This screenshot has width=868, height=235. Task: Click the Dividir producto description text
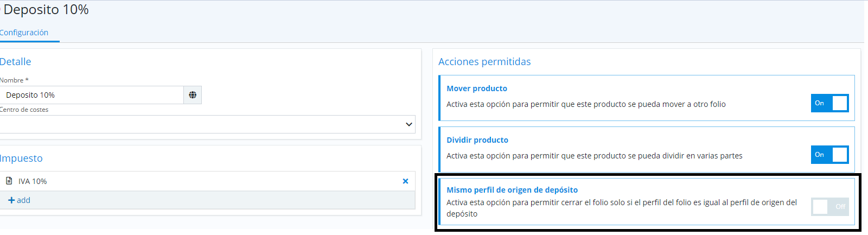(594, 156)
